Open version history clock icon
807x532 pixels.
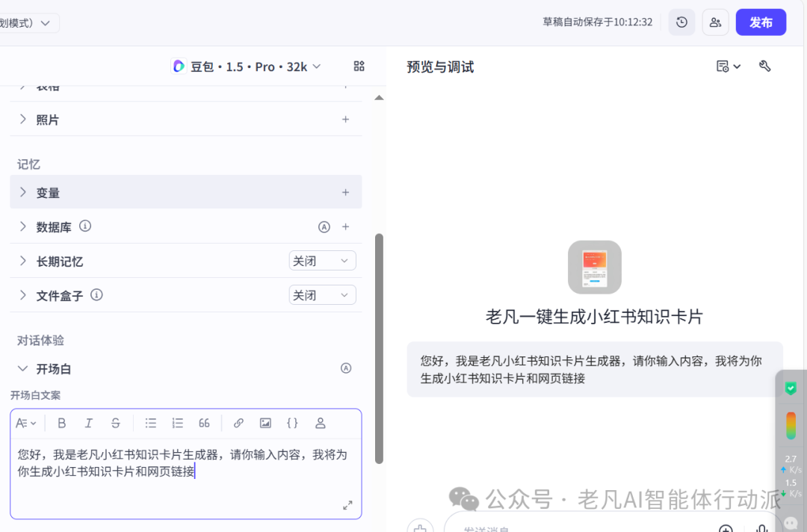[x=681, y=22]
